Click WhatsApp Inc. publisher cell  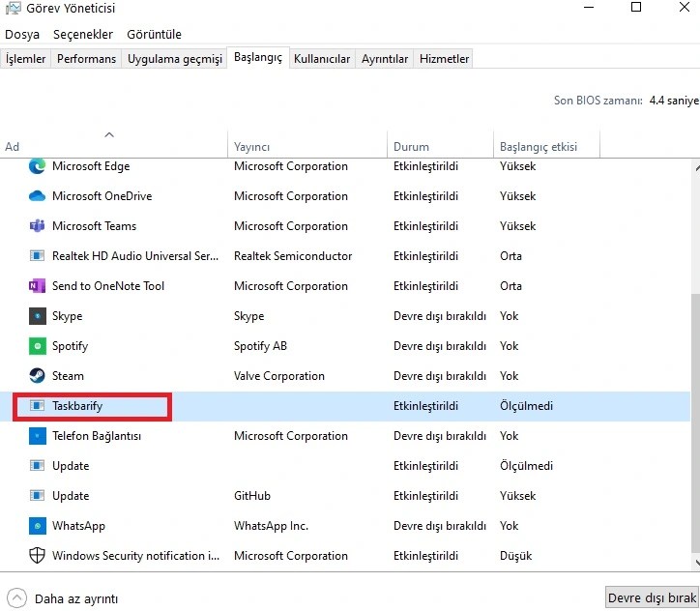pyautogui.click(x=271, y=526)
